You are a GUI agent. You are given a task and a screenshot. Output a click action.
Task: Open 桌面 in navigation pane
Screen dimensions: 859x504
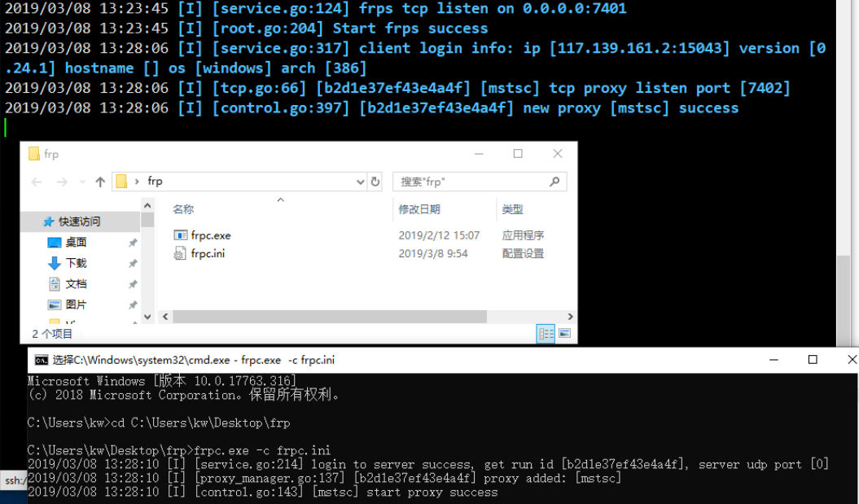click(77, 243)
